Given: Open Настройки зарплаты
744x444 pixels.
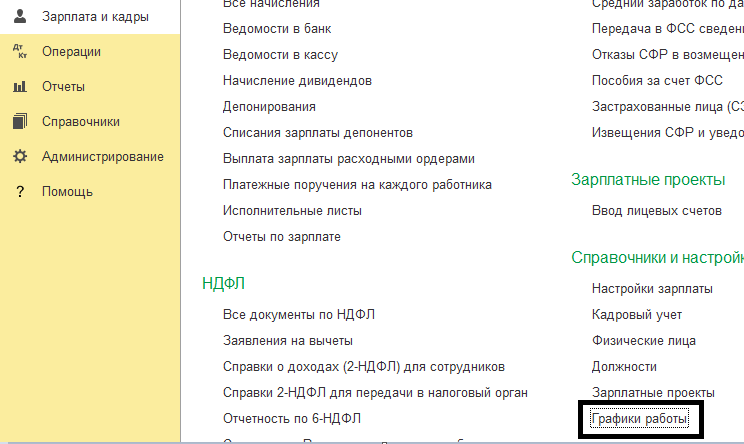Looking at the screenshot, I should (652, 288).
